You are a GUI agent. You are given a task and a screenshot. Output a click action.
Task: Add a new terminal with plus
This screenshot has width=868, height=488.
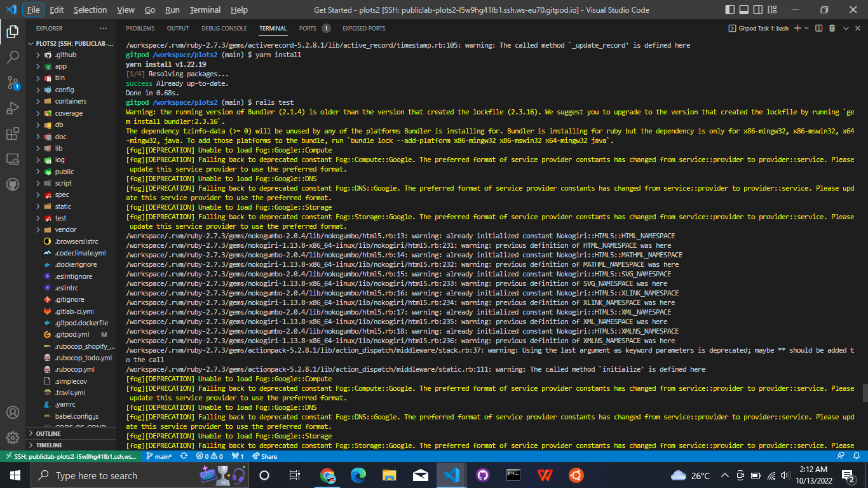pyautogui.click(x=797, y=29)
